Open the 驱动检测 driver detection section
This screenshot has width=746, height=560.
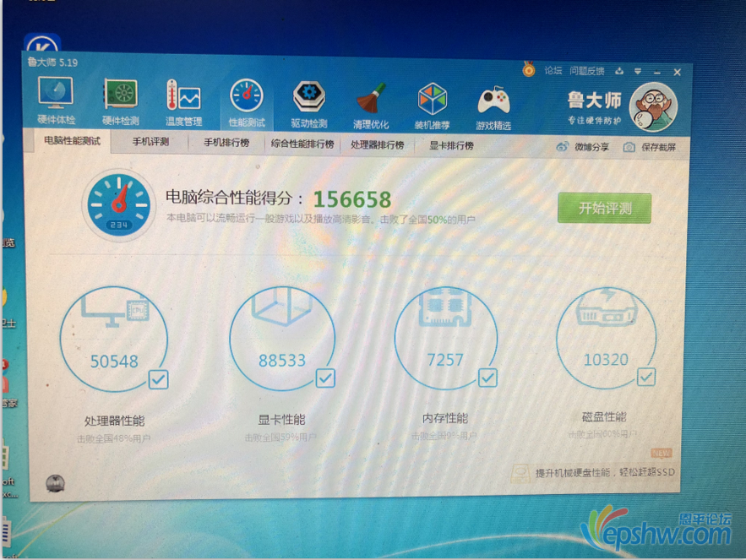point(308,105)
